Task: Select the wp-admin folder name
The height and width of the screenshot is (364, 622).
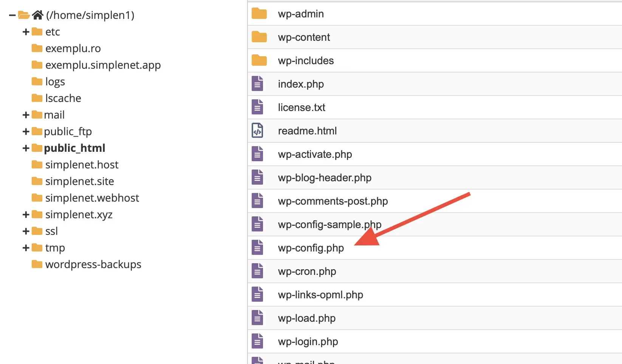Action: tap(301, 14)
